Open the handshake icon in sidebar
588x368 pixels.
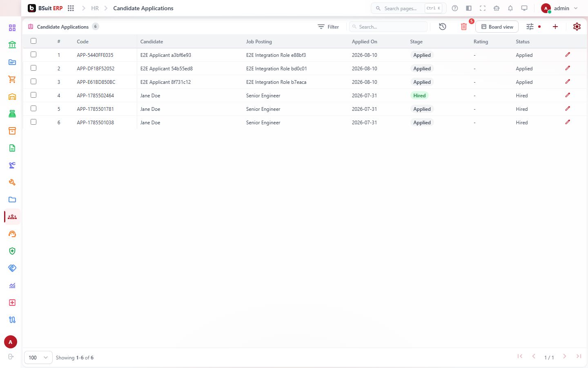pyautogui.click(x=12, y=268)
